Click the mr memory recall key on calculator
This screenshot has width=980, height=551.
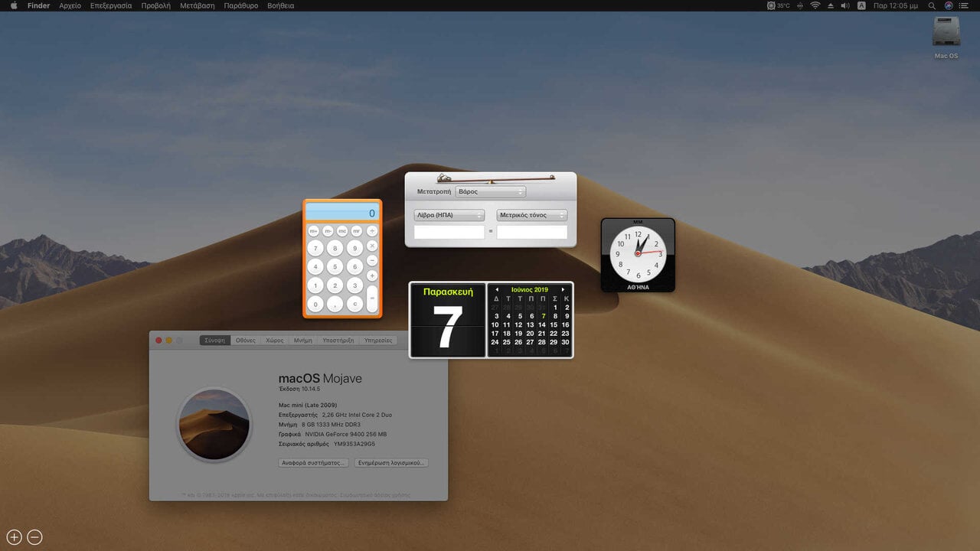pyautogui.click(x=357, y=231)
